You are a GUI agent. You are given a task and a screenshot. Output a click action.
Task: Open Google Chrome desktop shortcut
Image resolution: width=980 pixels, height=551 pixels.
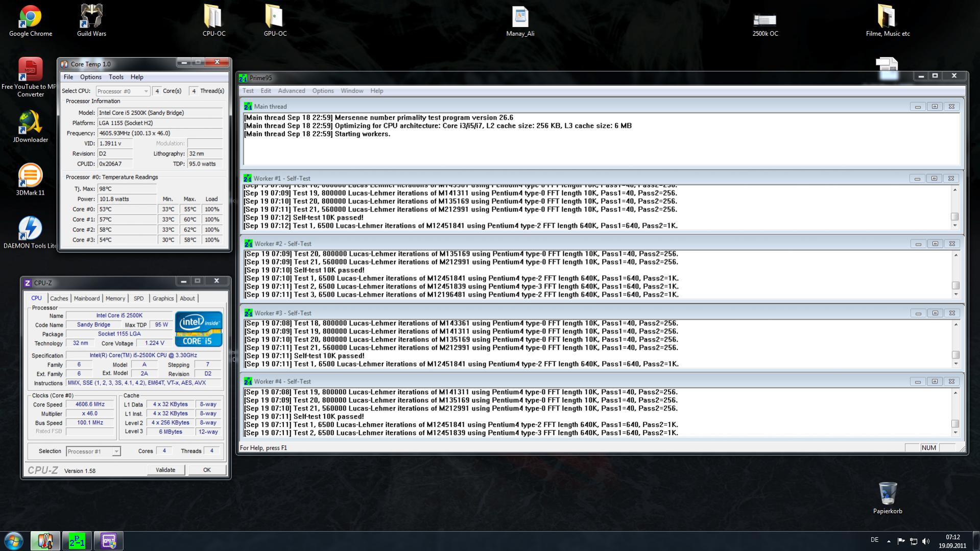click(x=30, y=21)
